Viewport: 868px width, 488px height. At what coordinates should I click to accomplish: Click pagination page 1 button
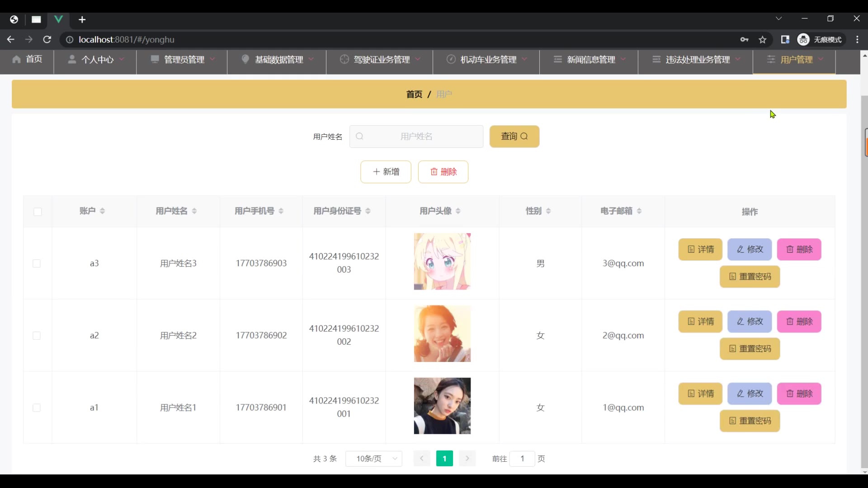coord(444,459)
